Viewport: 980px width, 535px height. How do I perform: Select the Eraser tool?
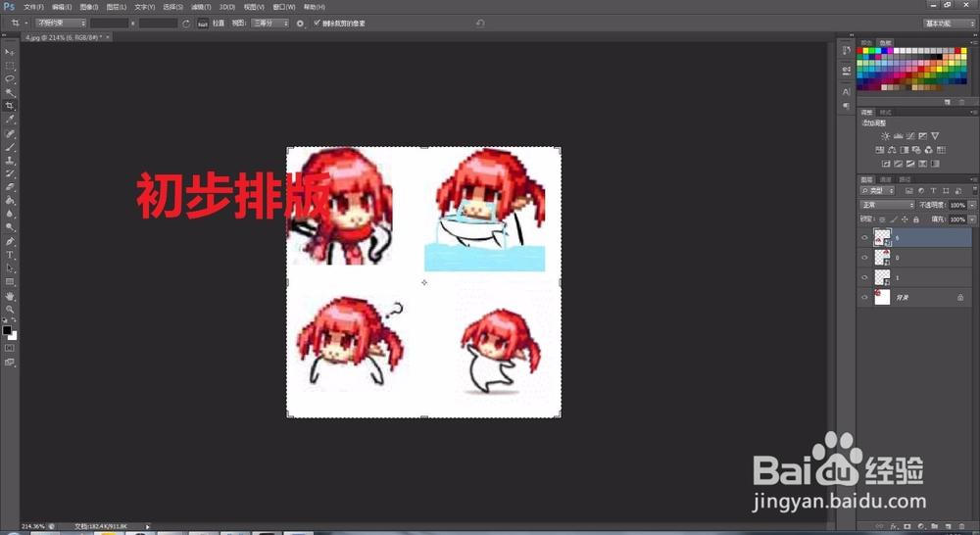(10, 186)
